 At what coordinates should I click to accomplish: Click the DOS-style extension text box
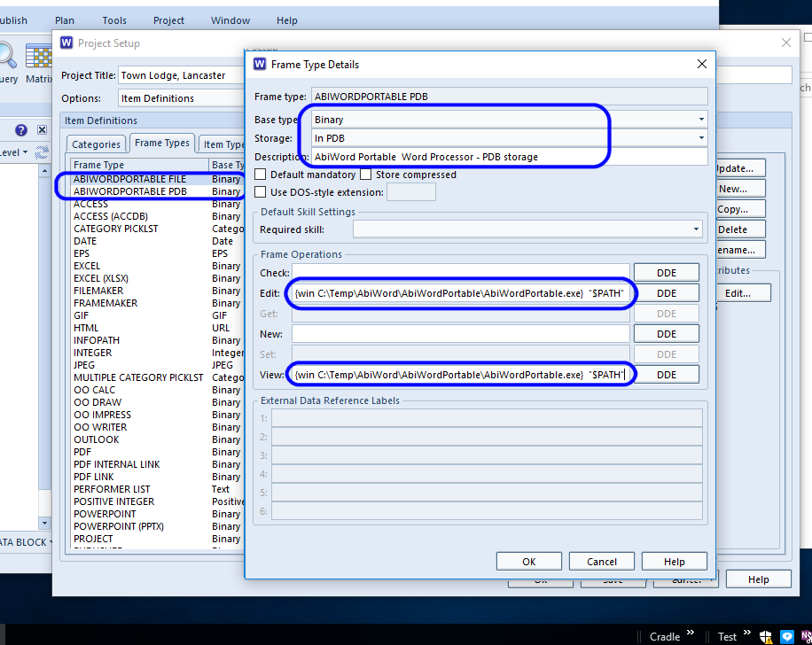(x=411, y=192)
